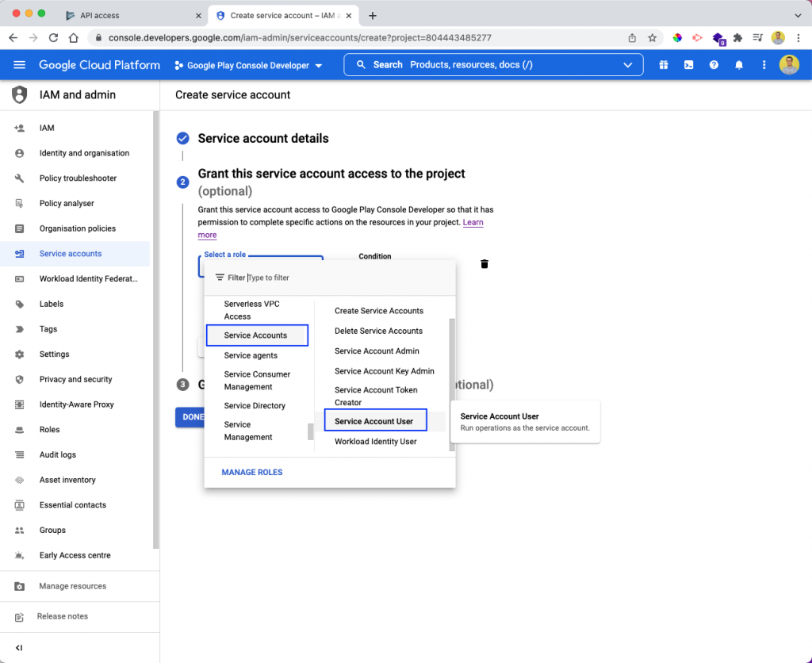Expand the search bar dropdown arrow

coord(628,65)
